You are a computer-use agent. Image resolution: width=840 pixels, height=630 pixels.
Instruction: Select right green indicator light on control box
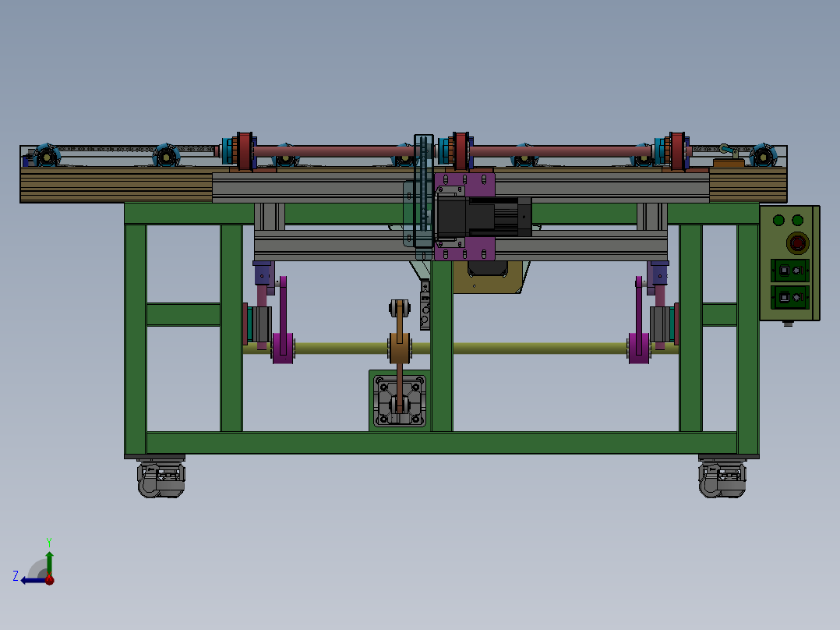pyautogui.click(x=798, y=220)
